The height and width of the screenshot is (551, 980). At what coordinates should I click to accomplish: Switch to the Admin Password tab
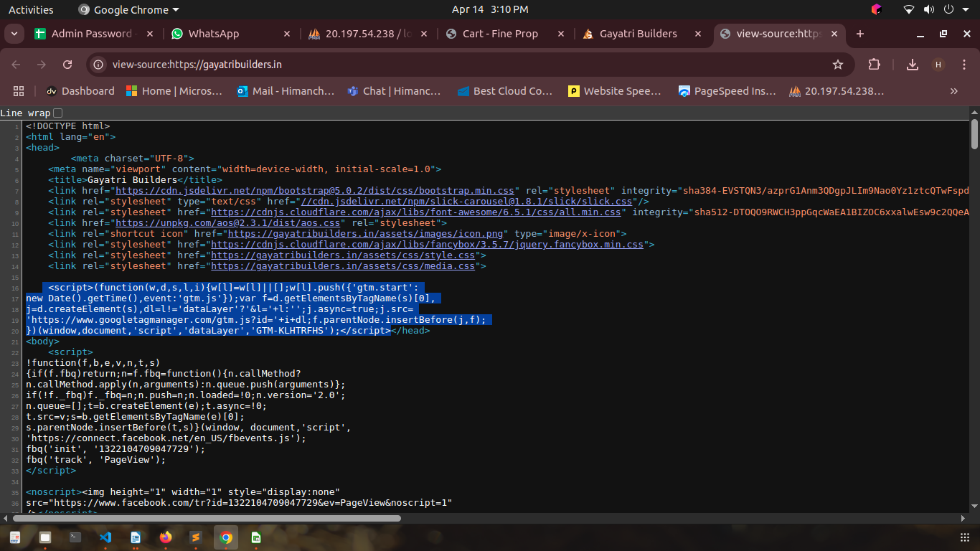tap(92, 34)
